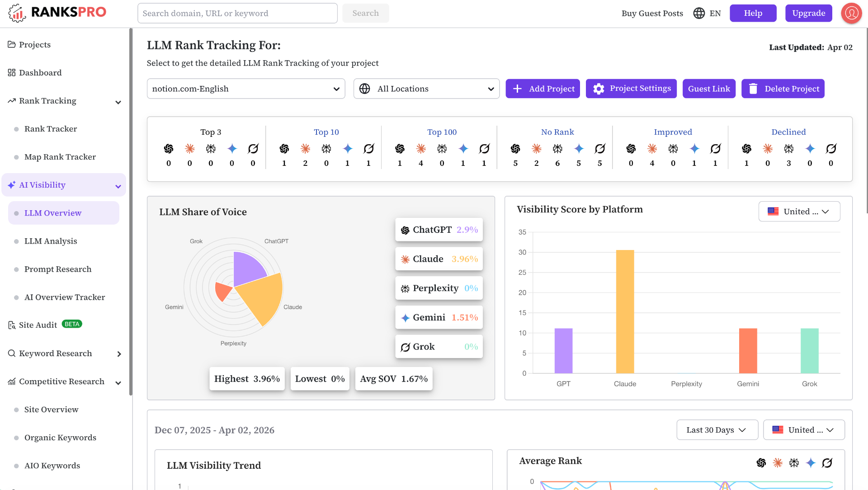The width and height of the screenshot is (868, 490).
Task: Open the Last 30 Days dropdown
Action: 717,430
